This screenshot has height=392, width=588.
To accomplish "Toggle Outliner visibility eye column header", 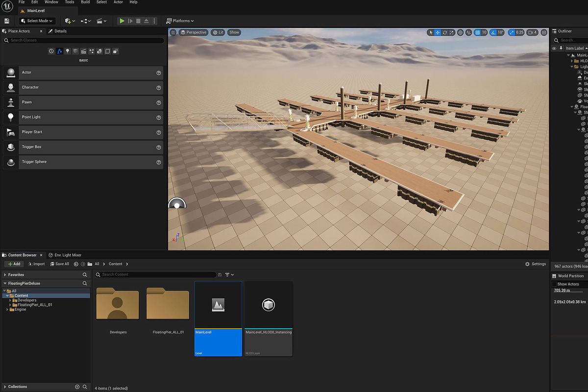I will (554, 48).
